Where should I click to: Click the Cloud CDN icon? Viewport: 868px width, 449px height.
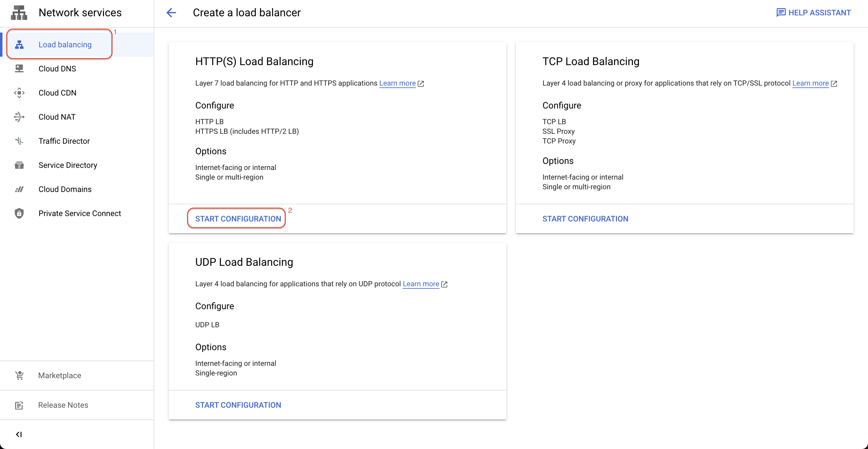coord(19,93)
